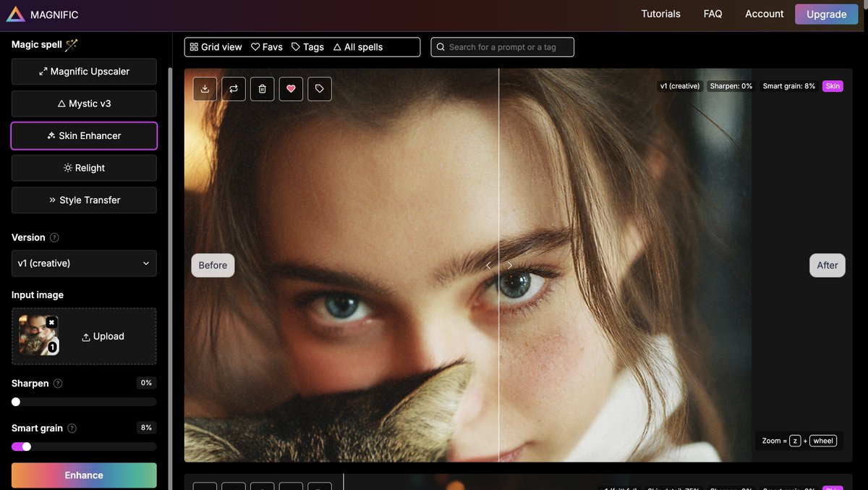Open Account page
This screenshot has width=868, height=490.
[765, 14]
